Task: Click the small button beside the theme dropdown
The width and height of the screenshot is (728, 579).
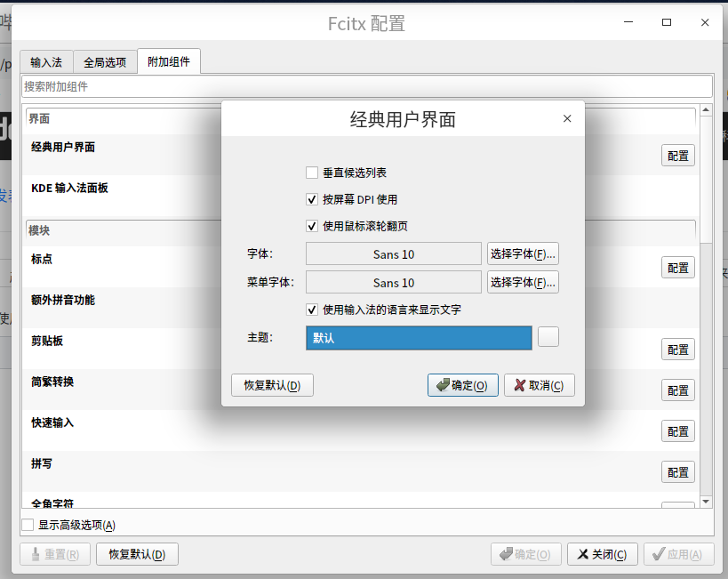Action: click(548, 337)
